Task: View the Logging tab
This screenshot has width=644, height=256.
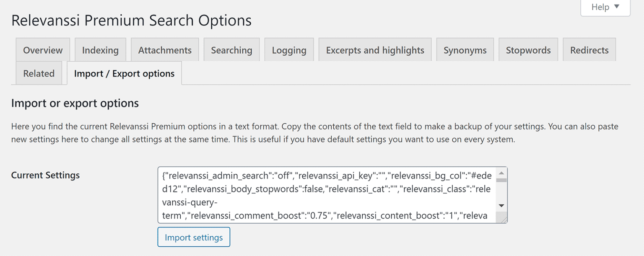Action: point(289,49)
